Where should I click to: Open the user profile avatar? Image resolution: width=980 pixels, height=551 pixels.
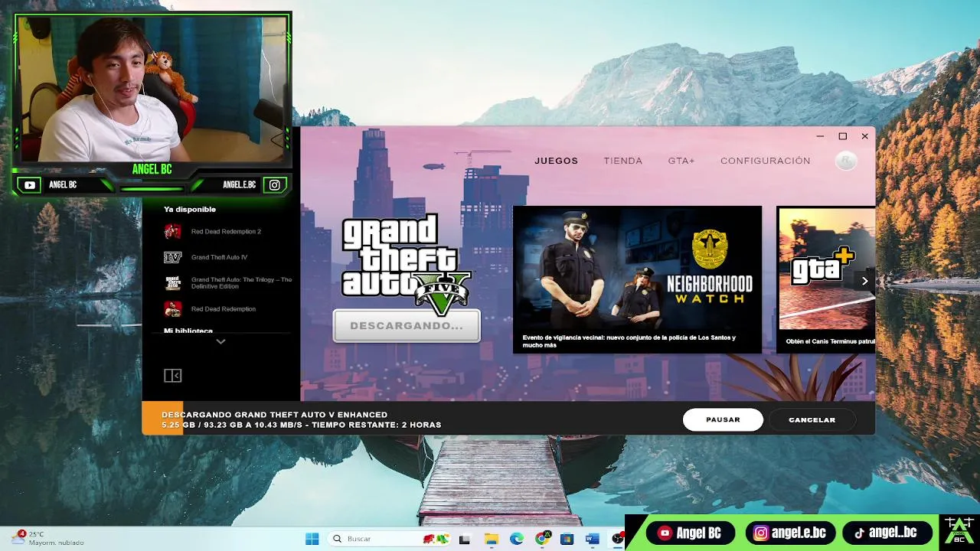845,161
